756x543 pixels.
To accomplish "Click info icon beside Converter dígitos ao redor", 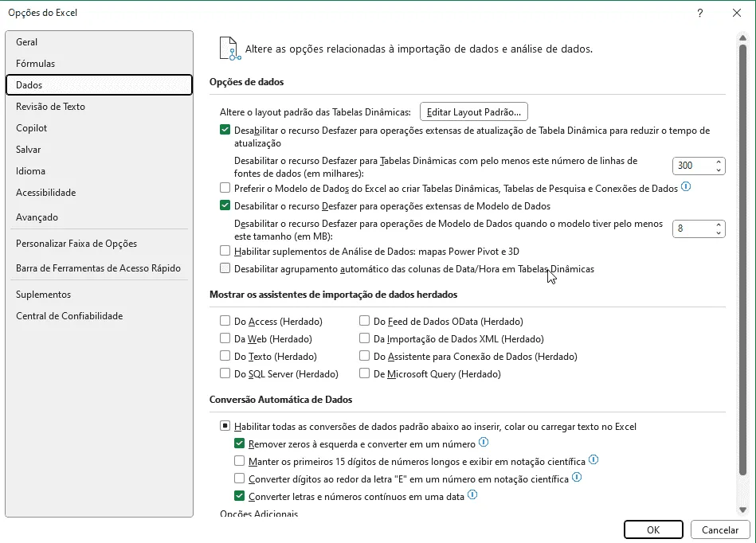I will (x=577, y=478).
